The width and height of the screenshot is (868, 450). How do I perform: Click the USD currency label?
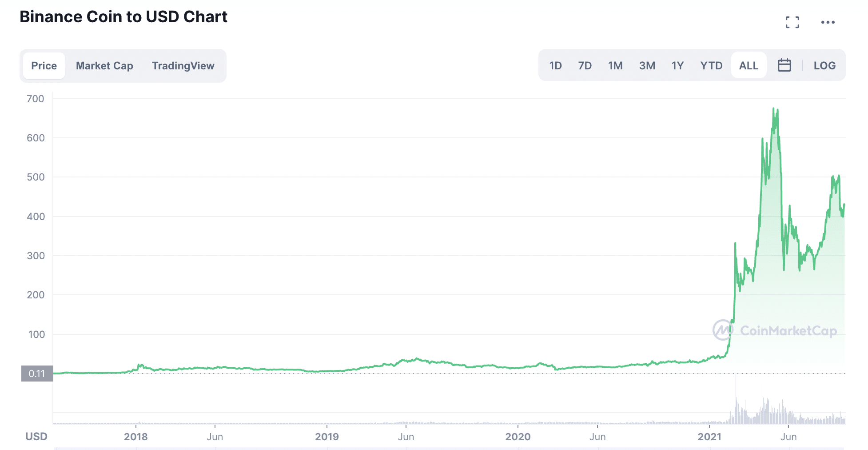point(36,437)
